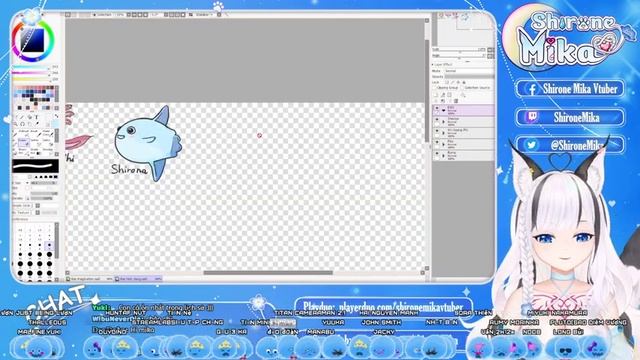Toggle checkbox left of brush edge shapes
The width and height of the screenshot is (640, 360).
30,177
